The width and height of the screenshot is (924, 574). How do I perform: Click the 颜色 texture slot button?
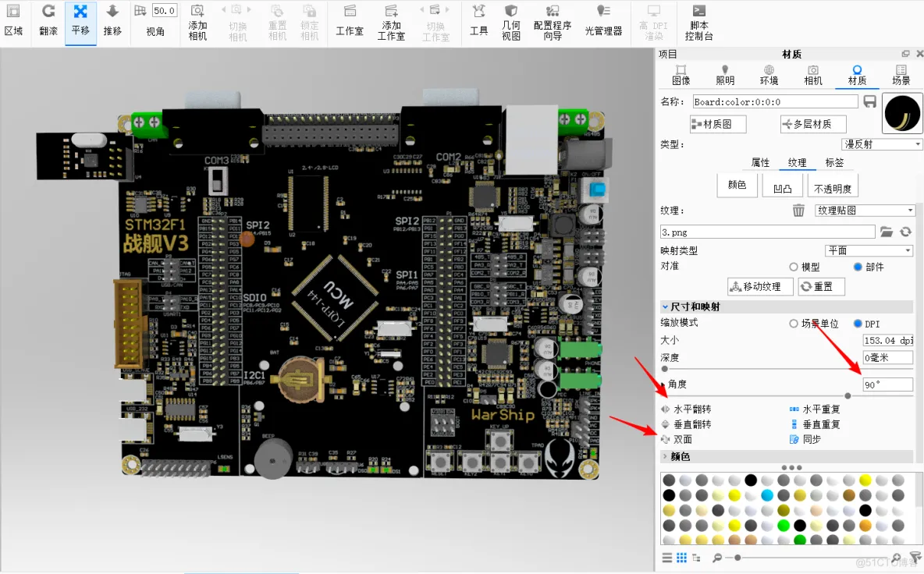737,185
